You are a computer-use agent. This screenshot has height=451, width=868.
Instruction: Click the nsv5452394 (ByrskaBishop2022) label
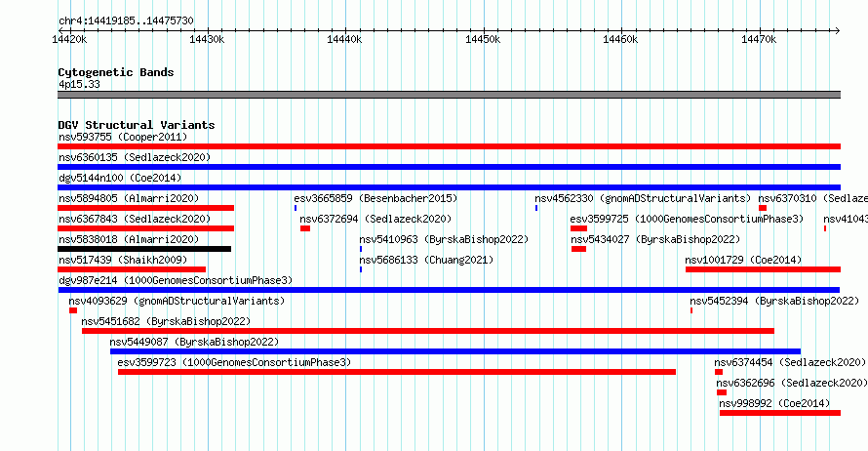coord(774,301)
